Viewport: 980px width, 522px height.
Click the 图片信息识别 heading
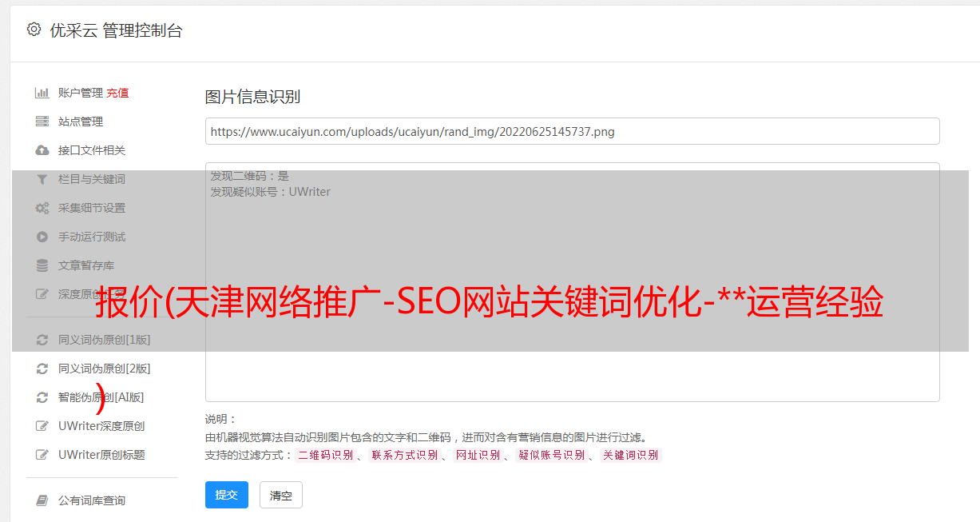click(x=252, y=97)
